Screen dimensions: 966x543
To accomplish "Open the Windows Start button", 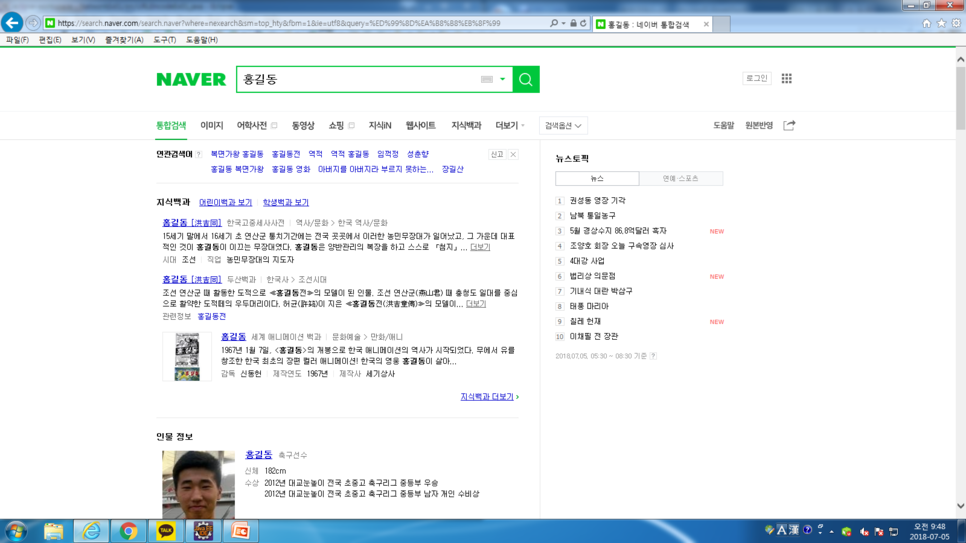I will click(x=15, y=531).
